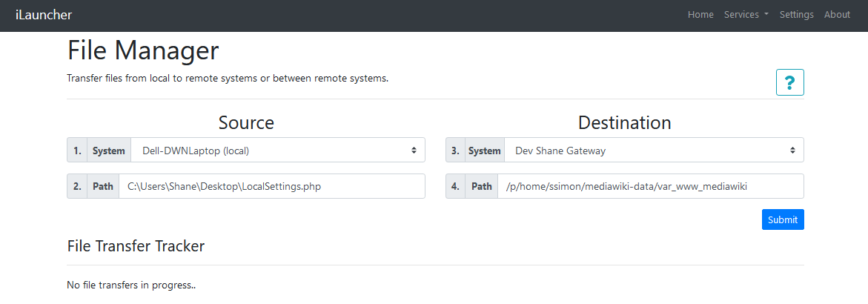Click the iLauncher brand logo
868x304 pixels.
44,15
